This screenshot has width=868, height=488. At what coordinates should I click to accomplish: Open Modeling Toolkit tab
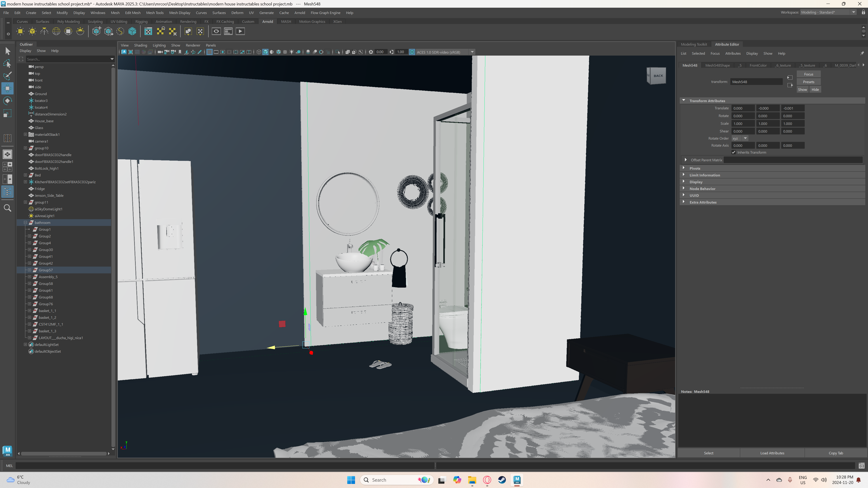pyautogui.click(x=694, y=45)
